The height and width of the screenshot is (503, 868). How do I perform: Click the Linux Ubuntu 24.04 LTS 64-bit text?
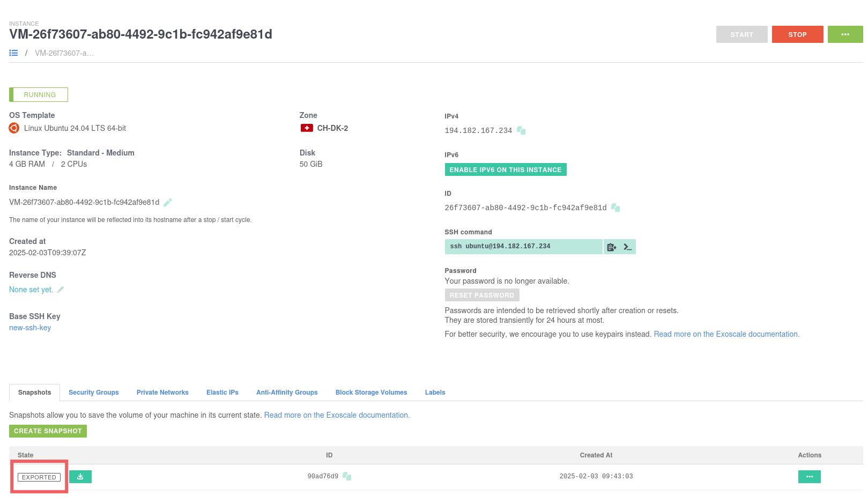(x=75, y=128)
